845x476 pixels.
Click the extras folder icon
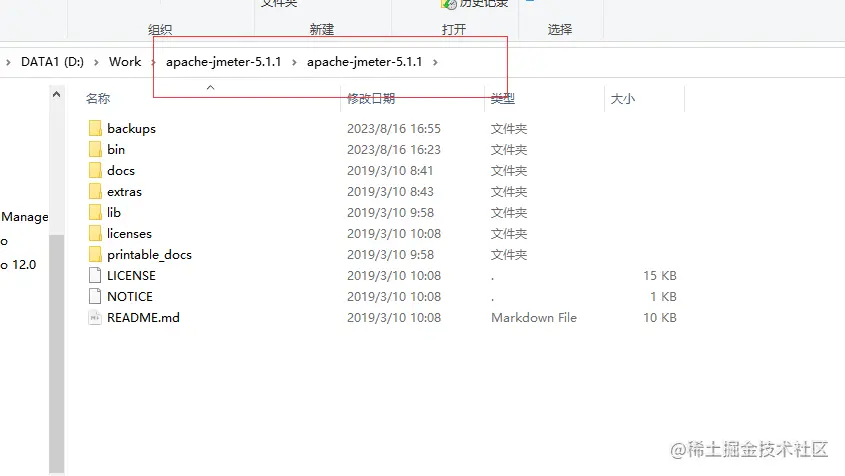95,191
